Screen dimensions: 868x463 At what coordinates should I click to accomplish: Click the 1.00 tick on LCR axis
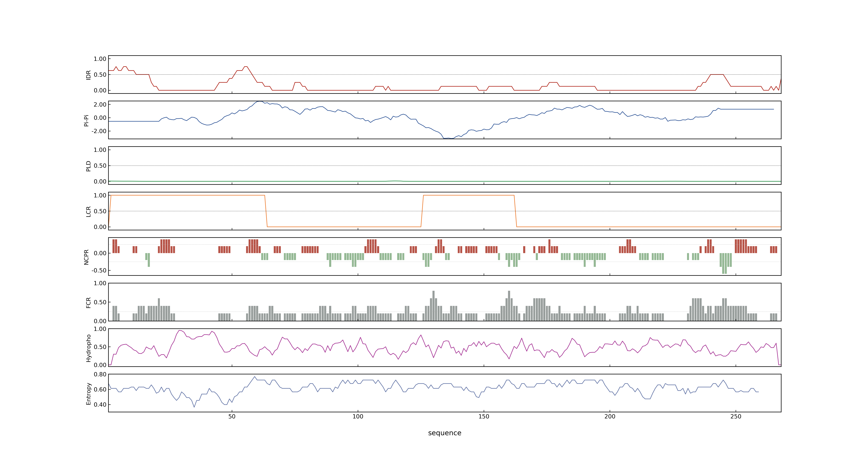[x=100, y=195]
